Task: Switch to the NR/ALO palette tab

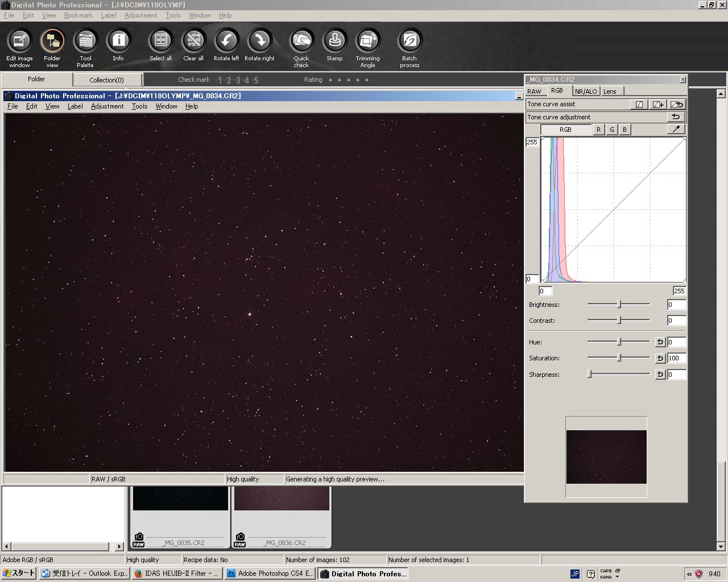Action: pyautogui.click(x=586, y=92)
